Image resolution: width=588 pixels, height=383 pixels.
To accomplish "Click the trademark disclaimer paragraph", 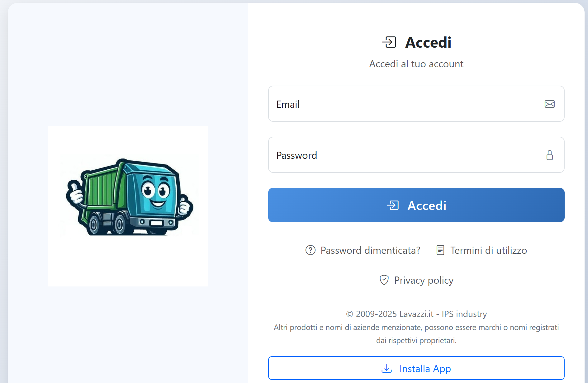I will point(416,334).
